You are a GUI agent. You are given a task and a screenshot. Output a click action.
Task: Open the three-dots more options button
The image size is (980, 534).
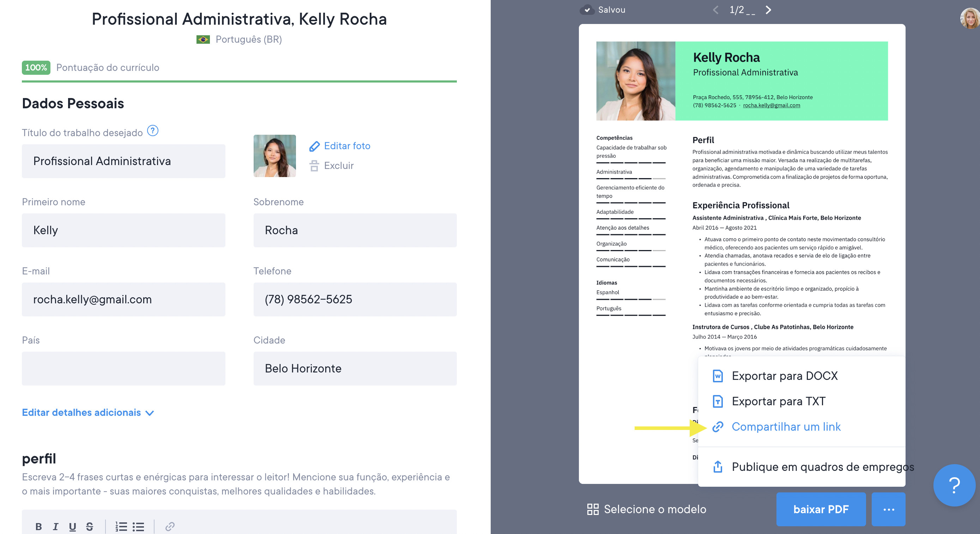888,509
